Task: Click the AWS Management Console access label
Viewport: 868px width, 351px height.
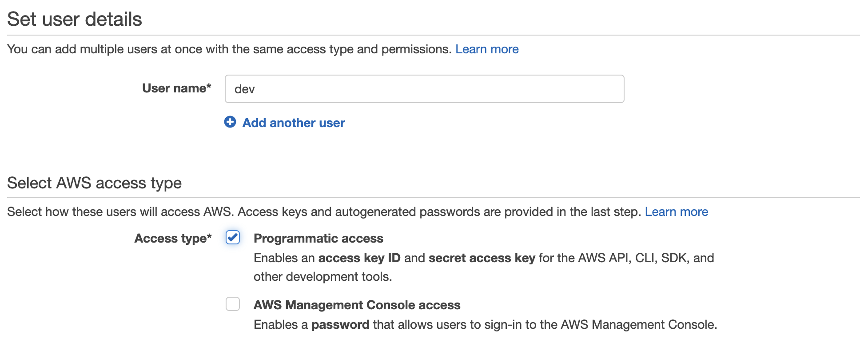Action: click(x=357, y=305)
